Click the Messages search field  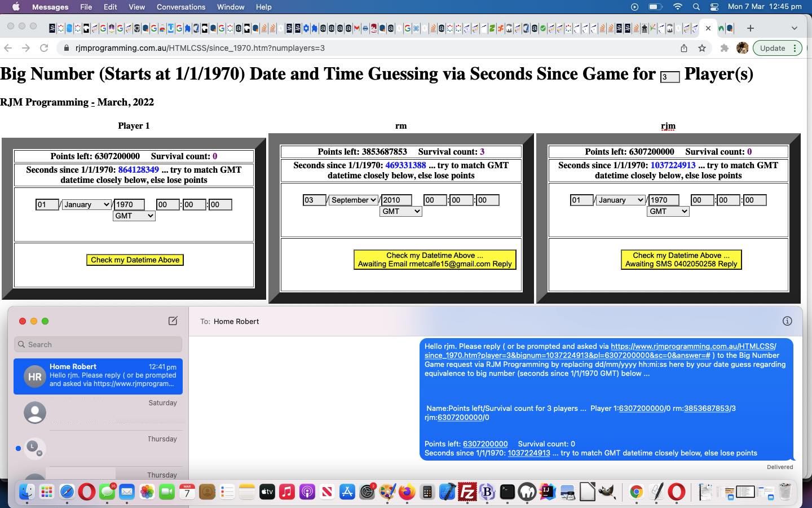click(98, 344)
